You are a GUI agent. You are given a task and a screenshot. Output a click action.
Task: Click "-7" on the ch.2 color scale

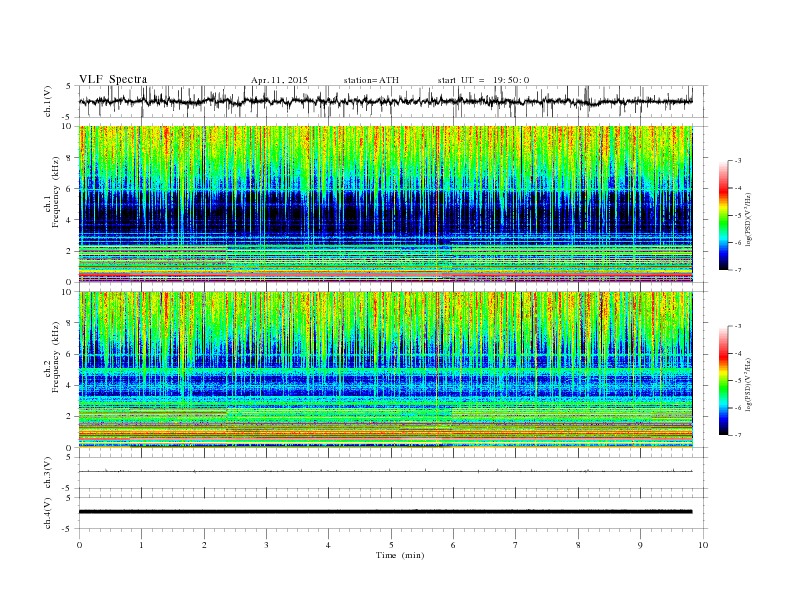(x=738, y=435)
